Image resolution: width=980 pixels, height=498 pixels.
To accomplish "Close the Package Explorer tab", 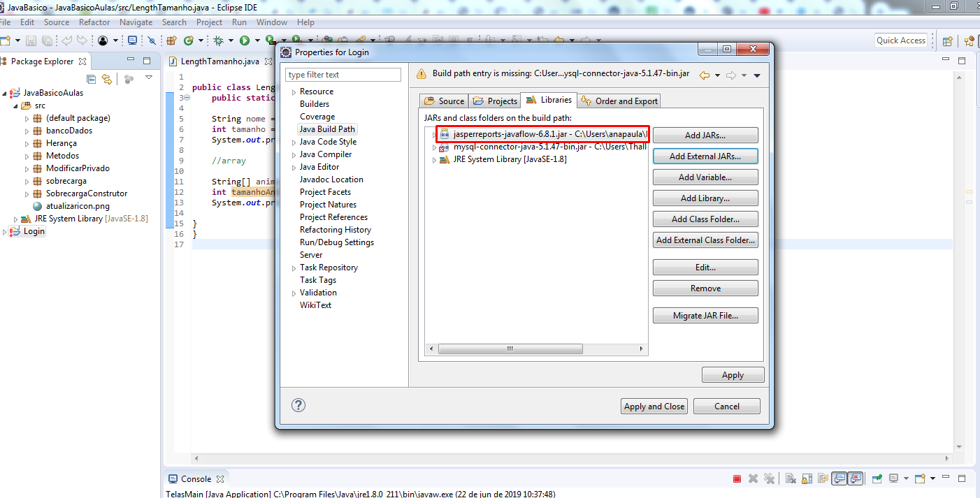I will click(x=82, y=61).
